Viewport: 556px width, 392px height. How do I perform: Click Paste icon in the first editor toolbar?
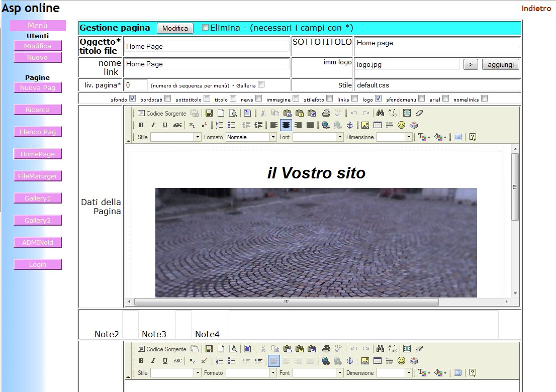coord(287,113)
